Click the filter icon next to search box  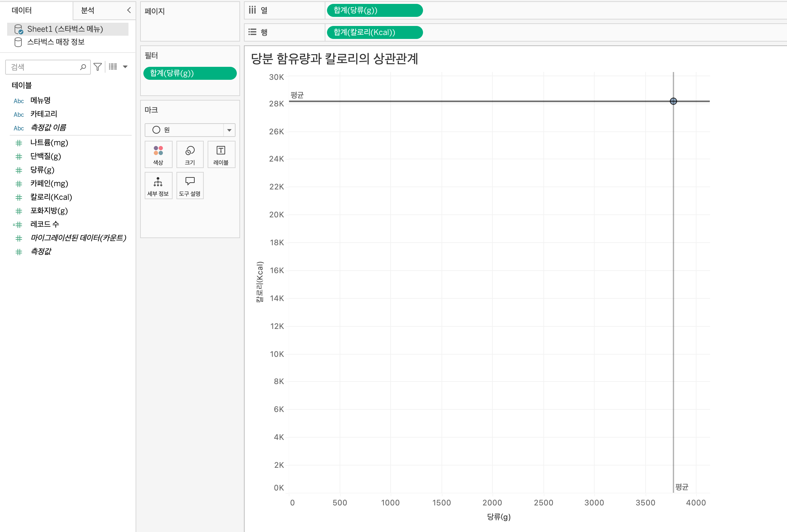[98, 67]
